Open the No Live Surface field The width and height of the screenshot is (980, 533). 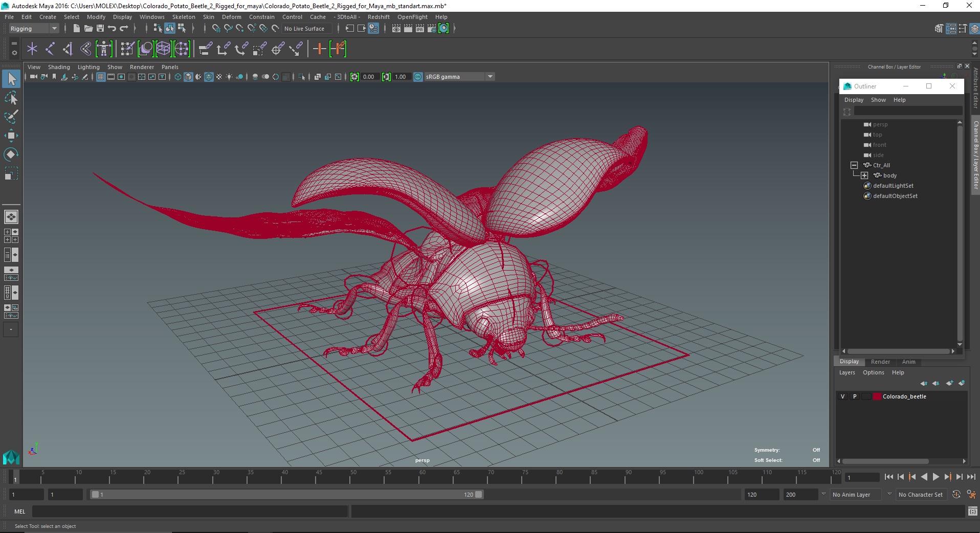[x=306, y=29]
